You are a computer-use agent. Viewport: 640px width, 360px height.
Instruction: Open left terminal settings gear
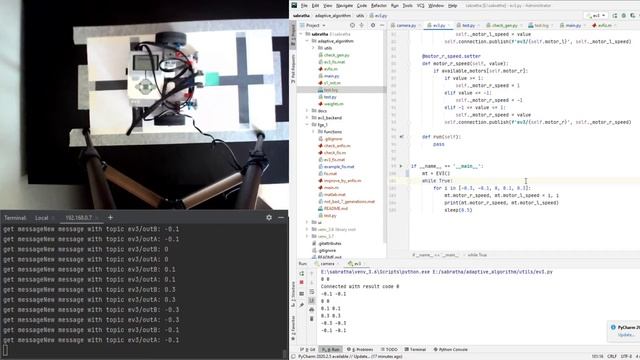point(269,218)
